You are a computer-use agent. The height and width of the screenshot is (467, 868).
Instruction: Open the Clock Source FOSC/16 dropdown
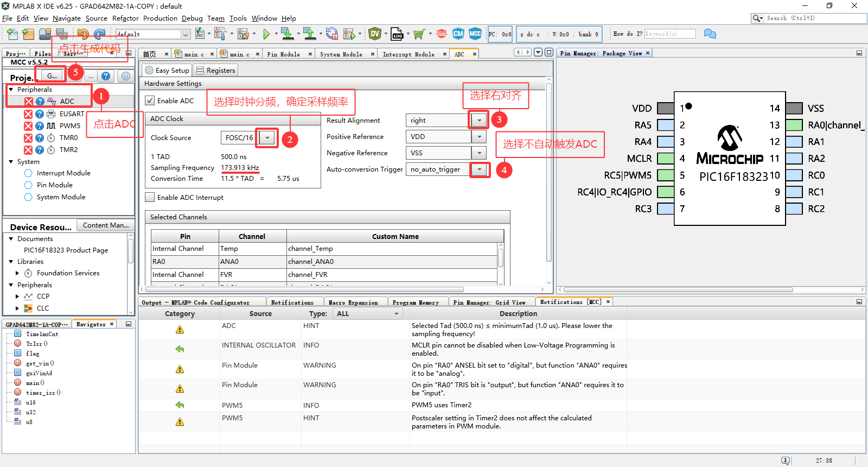coord(267,138)
